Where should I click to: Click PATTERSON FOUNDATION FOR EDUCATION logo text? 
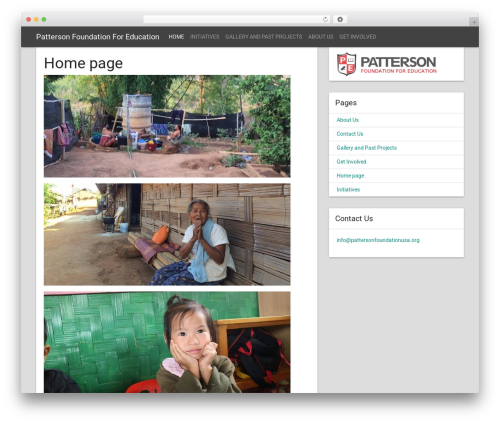[399, 65]
